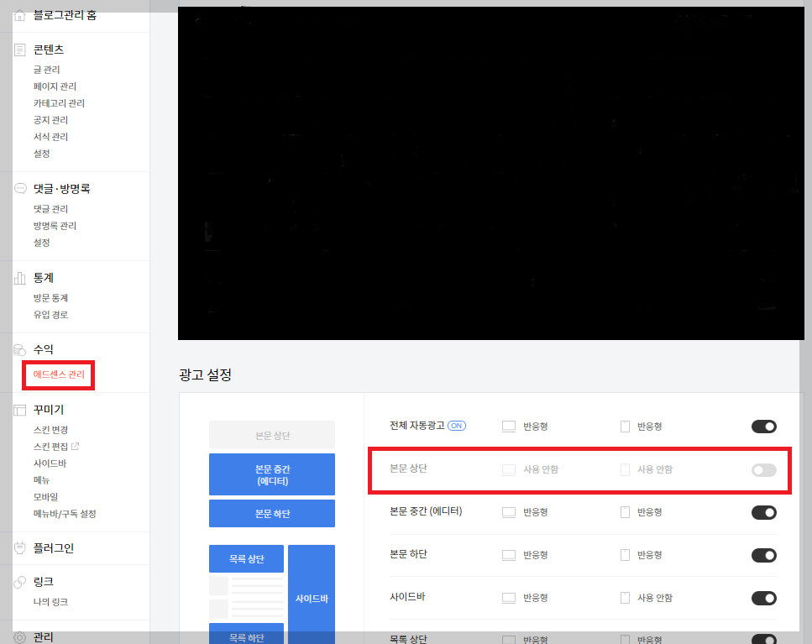Image resolution: width=812 pixels, height=644 pixels.
Task: Open 공지 관리 menu item
Action: [50, 120]
